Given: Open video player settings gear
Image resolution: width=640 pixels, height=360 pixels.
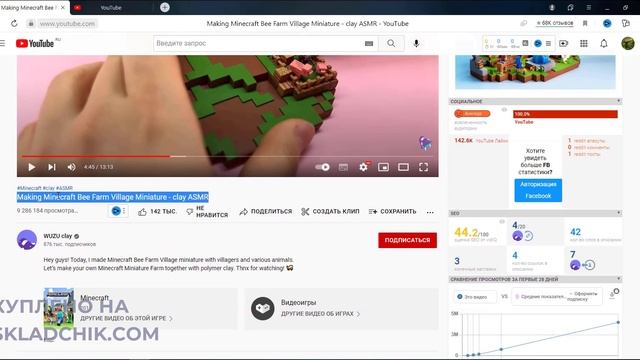Looking at the screenshot, I should pos(363,167).
